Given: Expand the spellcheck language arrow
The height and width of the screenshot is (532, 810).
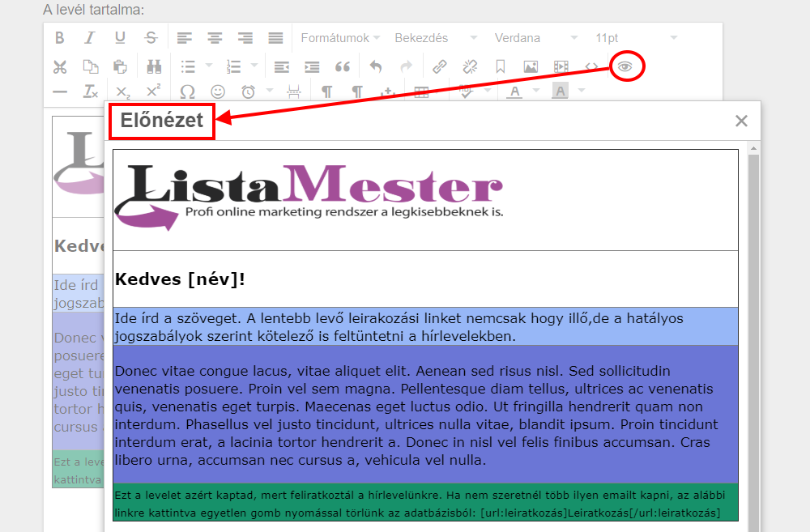Looking at the screenshot, I should click(487, 91).
